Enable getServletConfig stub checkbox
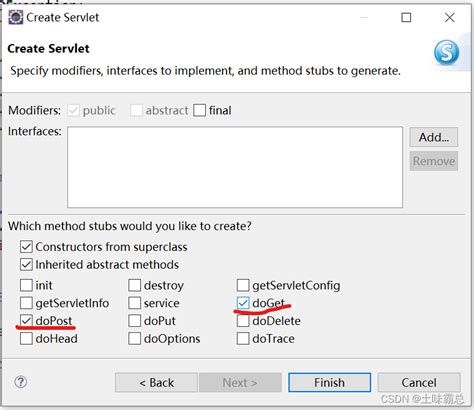Viewport: 474px width, 410px height. tap(243, 285)
